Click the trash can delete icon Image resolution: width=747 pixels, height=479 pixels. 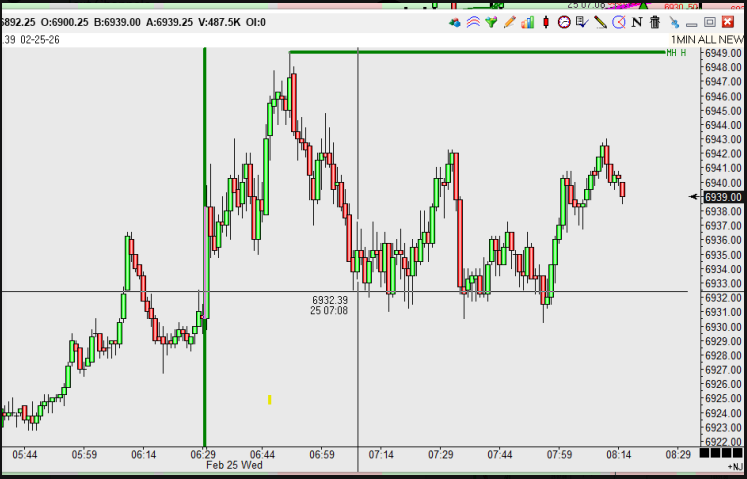(x=655, y=22)
